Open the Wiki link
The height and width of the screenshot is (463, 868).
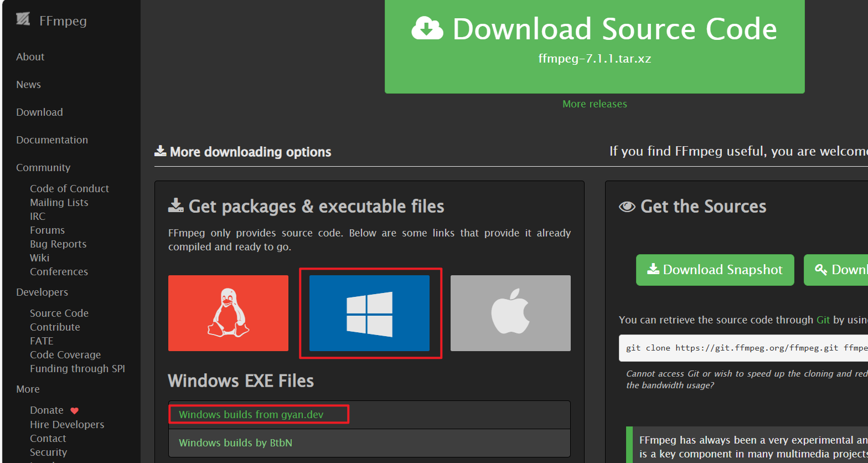(39, 258)
